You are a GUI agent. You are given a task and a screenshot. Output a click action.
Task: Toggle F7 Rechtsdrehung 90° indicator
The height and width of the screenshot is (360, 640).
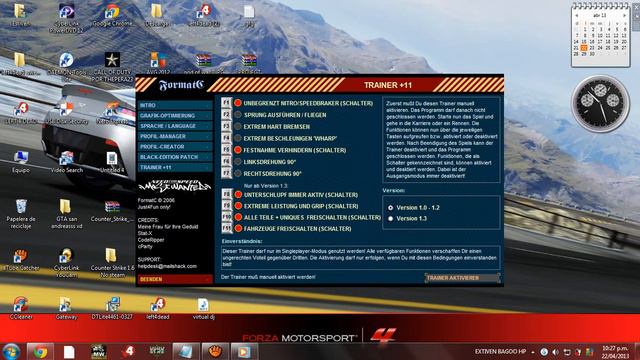click(238, 173)
